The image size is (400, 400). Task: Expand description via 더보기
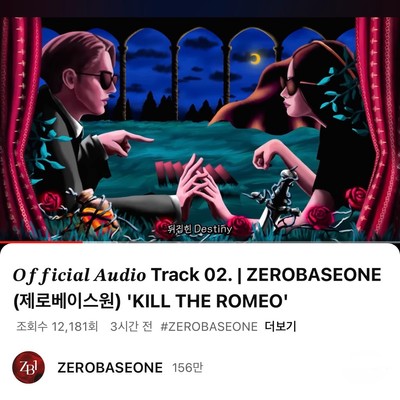pyautogui.click(x=281, y=327)
